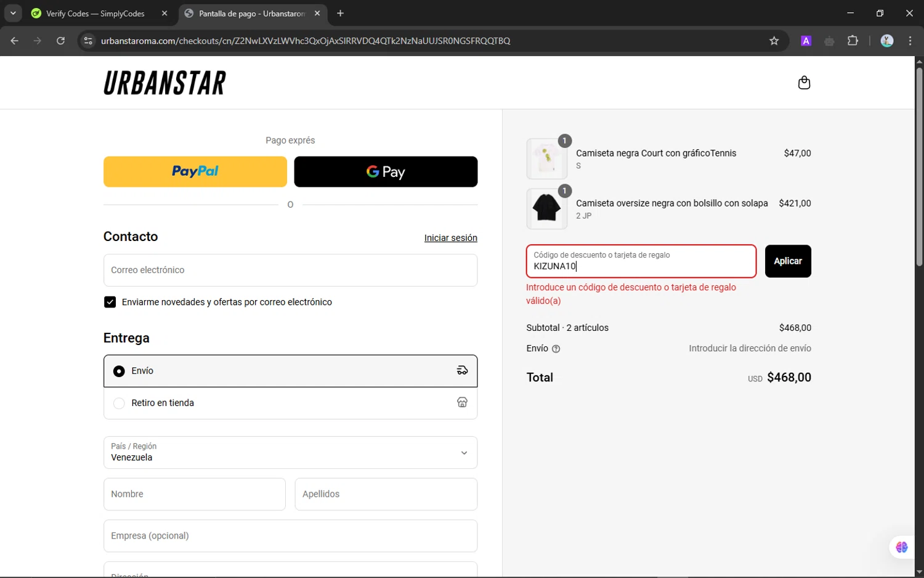Select the Pantalla de pago - Urbanstar tab
This screenshot has height=578, width=924.
click(x=251, y=14)
